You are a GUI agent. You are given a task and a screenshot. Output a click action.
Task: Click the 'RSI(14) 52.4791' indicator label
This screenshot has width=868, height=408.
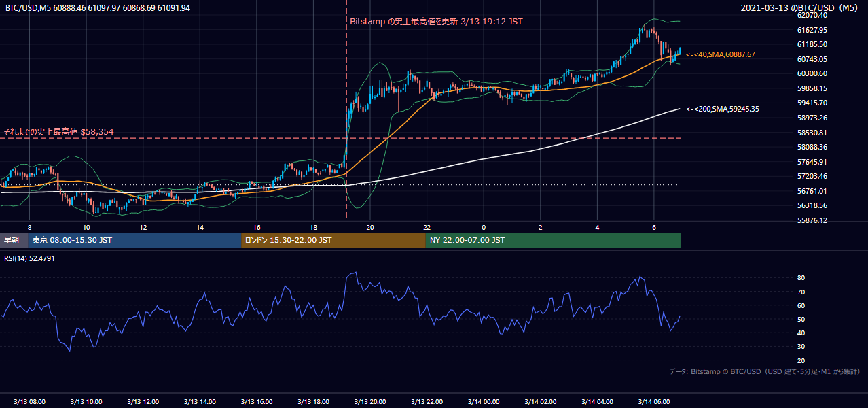29,258
